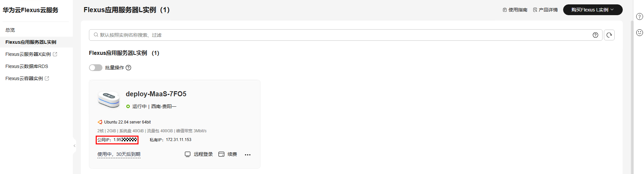Screen dimensions: 644x174
Task: Collapse the left sidebar panel
Action: coord(74,146)
